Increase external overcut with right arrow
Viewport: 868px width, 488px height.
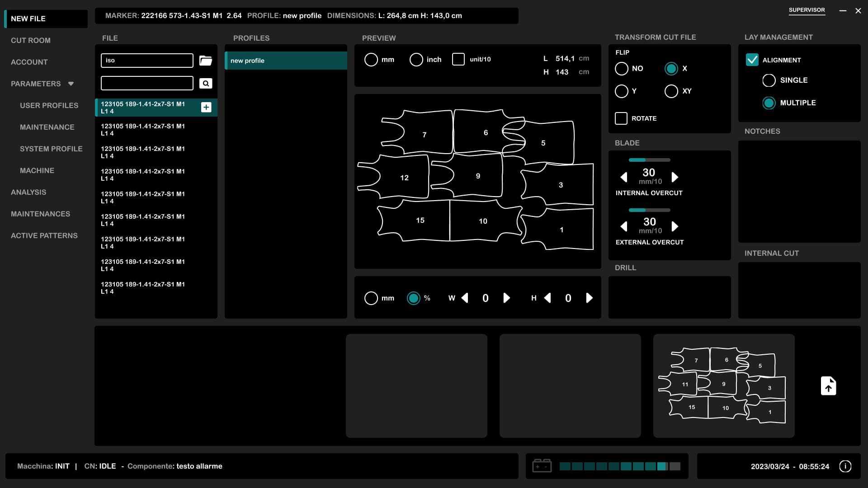675,226
